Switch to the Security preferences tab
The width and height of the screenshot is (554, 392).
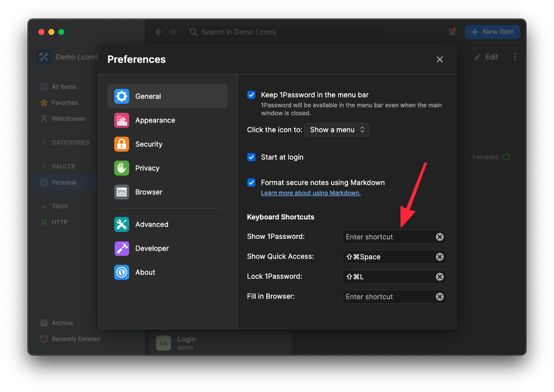(149, 144)
